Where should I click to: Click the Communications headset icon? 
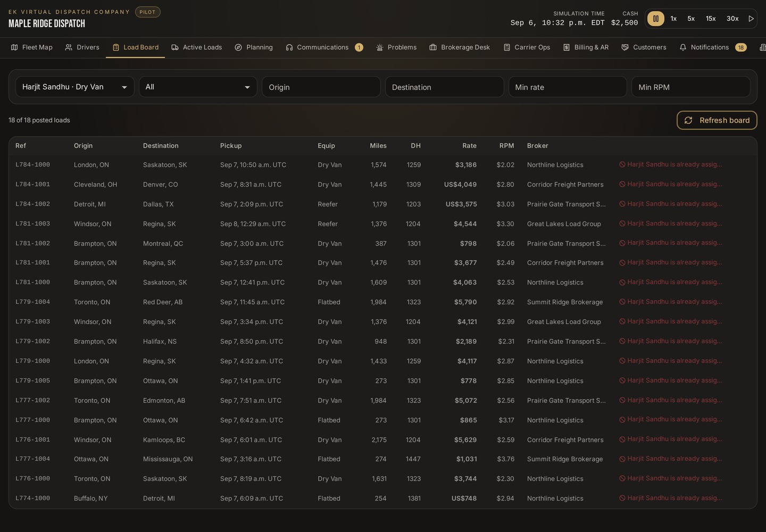pyautogui.click(x=289, y=47)
